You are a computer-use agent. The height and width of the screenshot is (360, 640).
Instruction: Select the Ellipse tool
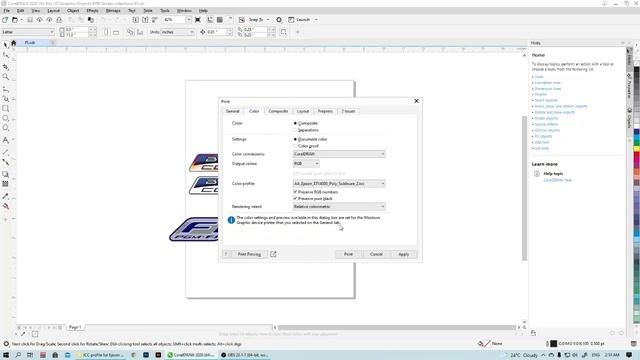[x=6, y=118]
